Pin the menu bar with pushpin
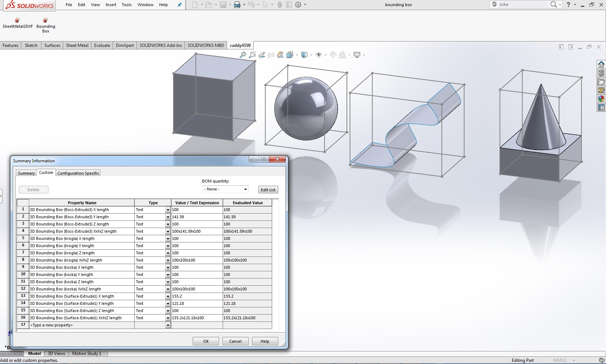Image resolution: width=606 pixels, height=364 pixels. (x=179, y=5)
